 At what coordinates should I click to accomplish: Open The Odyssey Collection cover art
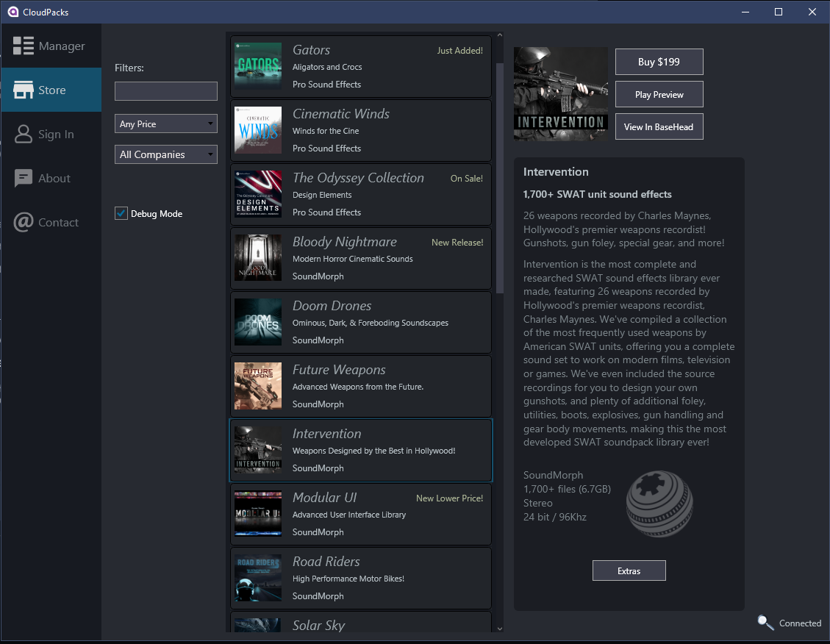pyautogui.click(x=258, y=194)
